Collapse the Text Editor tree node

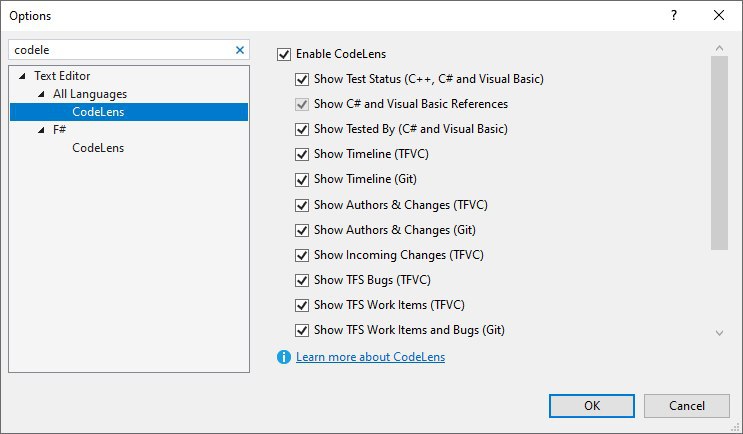click(22, 76)
